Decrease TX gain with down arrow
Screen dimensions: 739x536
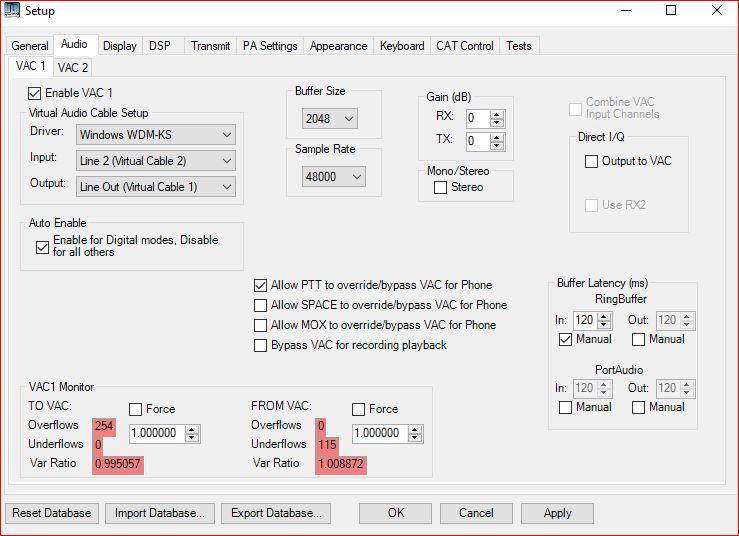[x=498, y=146]
